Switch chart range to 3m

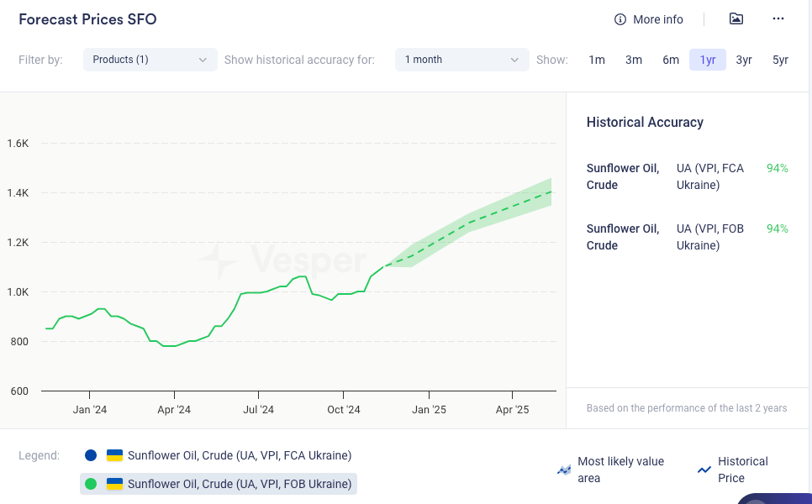634,60
